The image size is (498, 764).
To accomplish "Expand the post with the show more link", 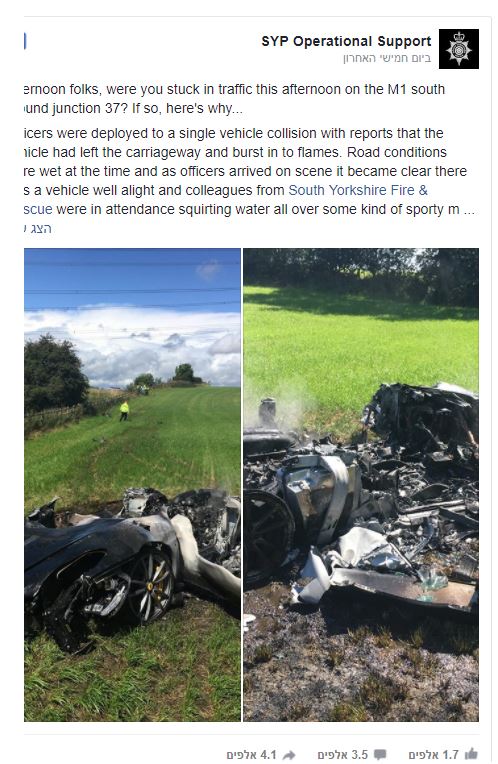I will pos(38,229).
